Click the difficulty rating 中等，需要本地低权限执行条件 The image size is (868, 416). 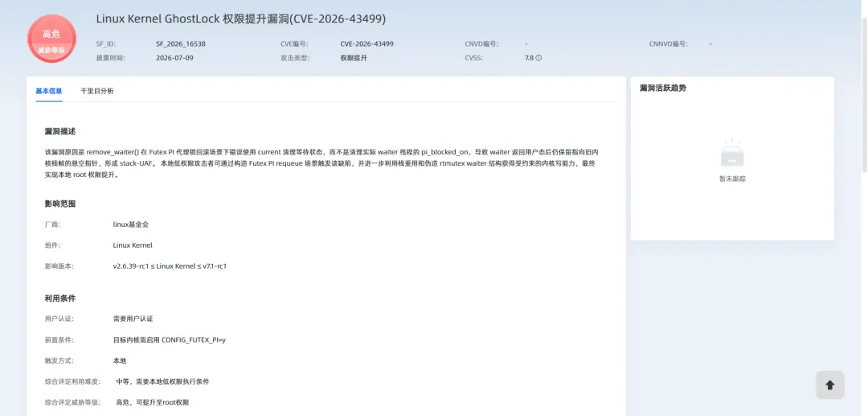162,381
